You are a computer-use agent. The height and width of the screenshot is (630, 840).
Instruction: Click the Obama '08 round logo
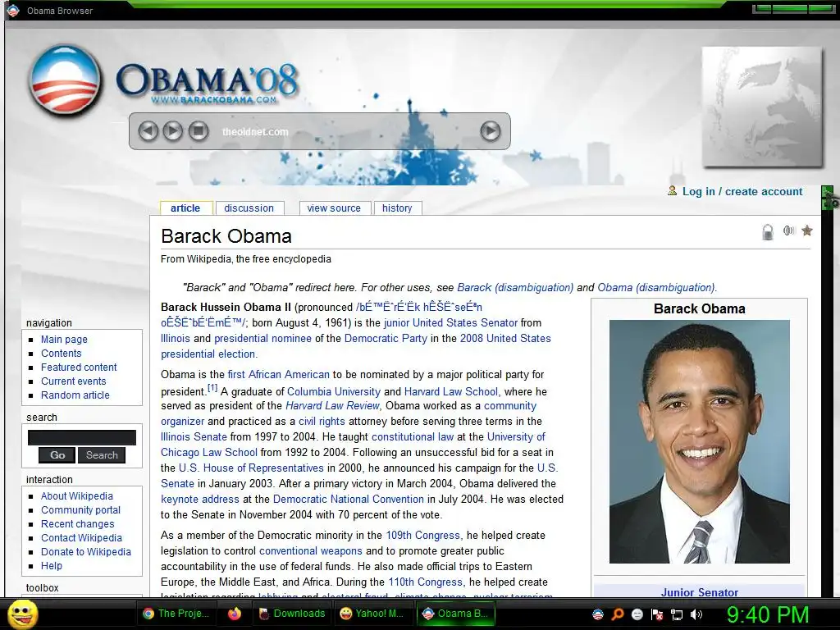65,80
